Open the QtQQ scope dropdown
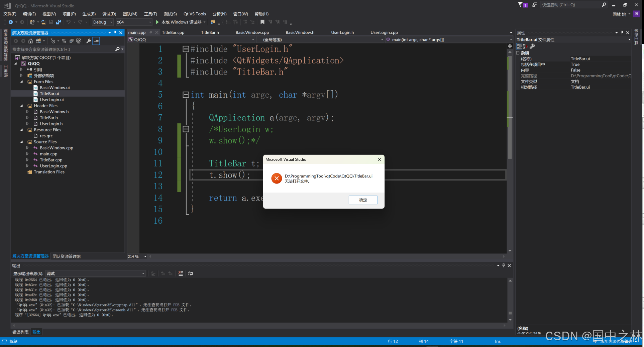 tap(192, 39)
